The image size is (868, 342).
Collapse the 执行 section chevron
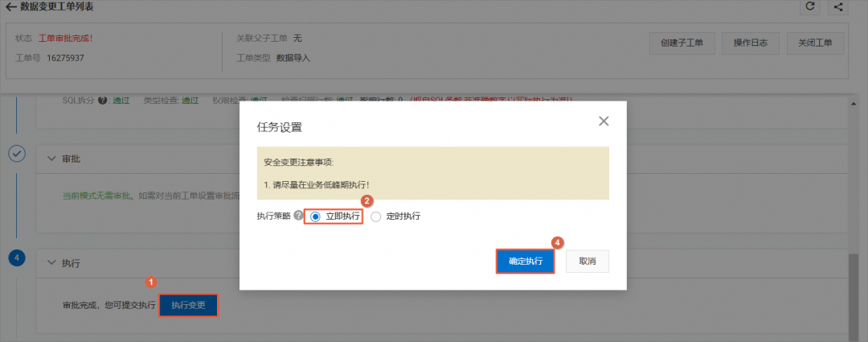[51, 263]
